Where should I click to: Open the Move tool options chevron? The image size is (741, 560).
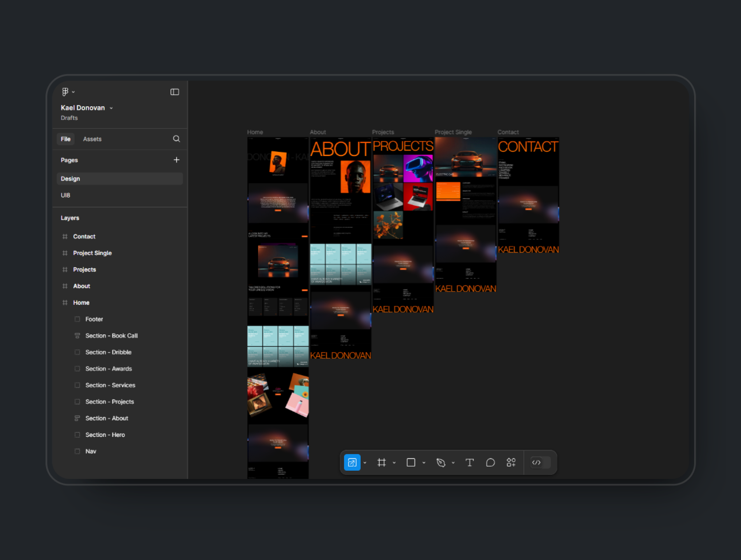click(365, 463)
